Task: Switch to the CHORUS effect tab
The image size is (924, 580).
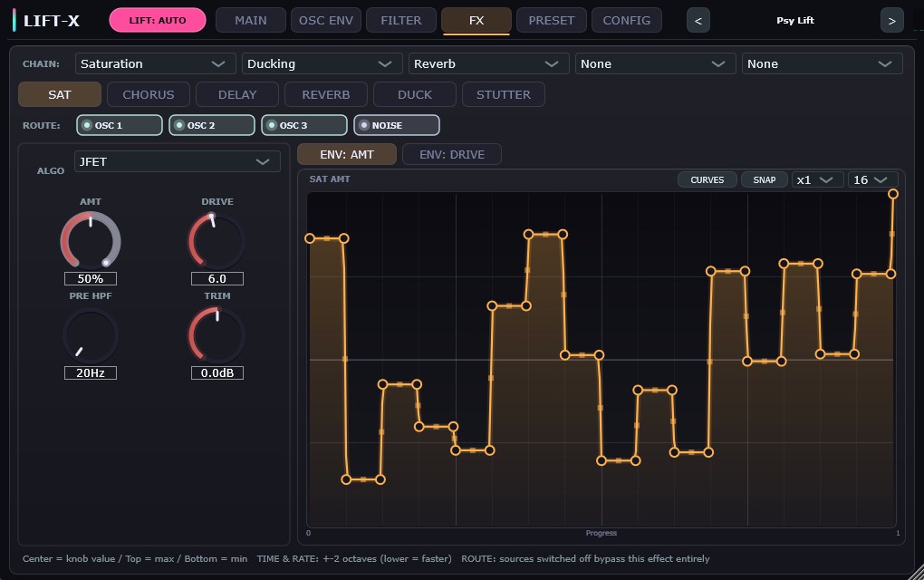Action: pyautogui.click(x=149, y=94)
